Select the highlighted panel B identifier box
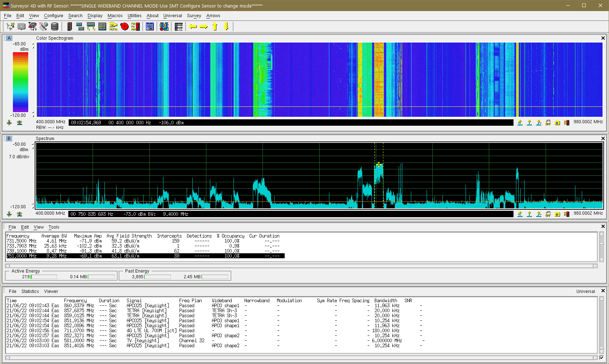Screen dimensions: 609x364 (x=9, y=138)
